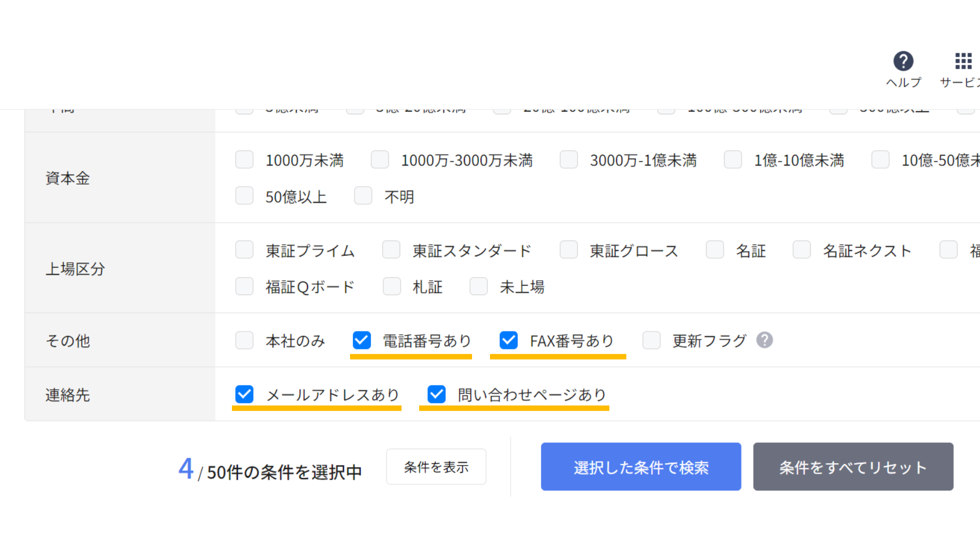980x552 pixels.
Task: Check the 東証プライム checkbox
Action: point(244,250)
